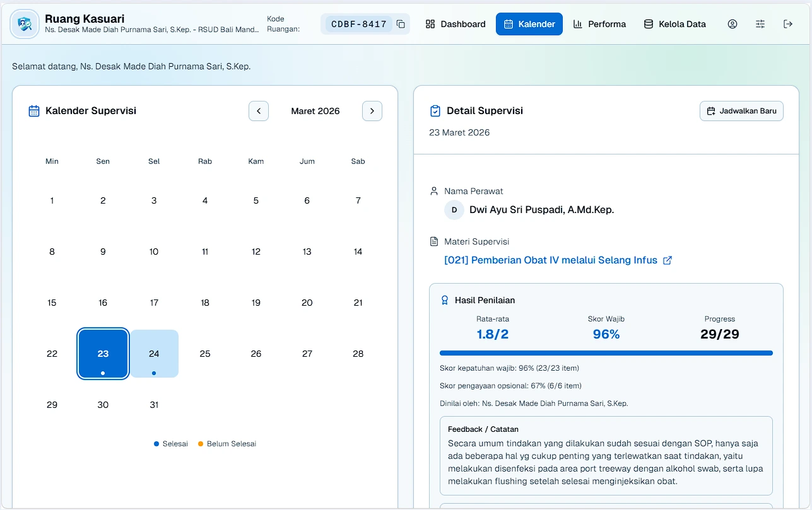Select date 5 on the calendar
Viewport: 812px width, 510px height.
(256, 200)
